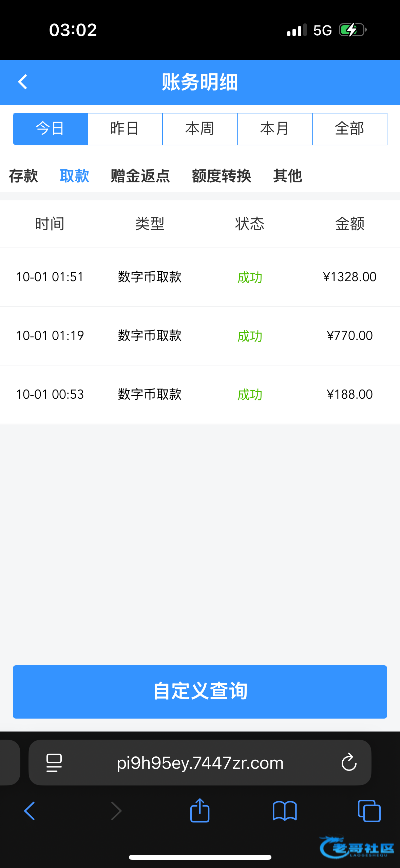Show all open Safari tabs
Viewport: 400px width, 868px height.
pos(369,811)
